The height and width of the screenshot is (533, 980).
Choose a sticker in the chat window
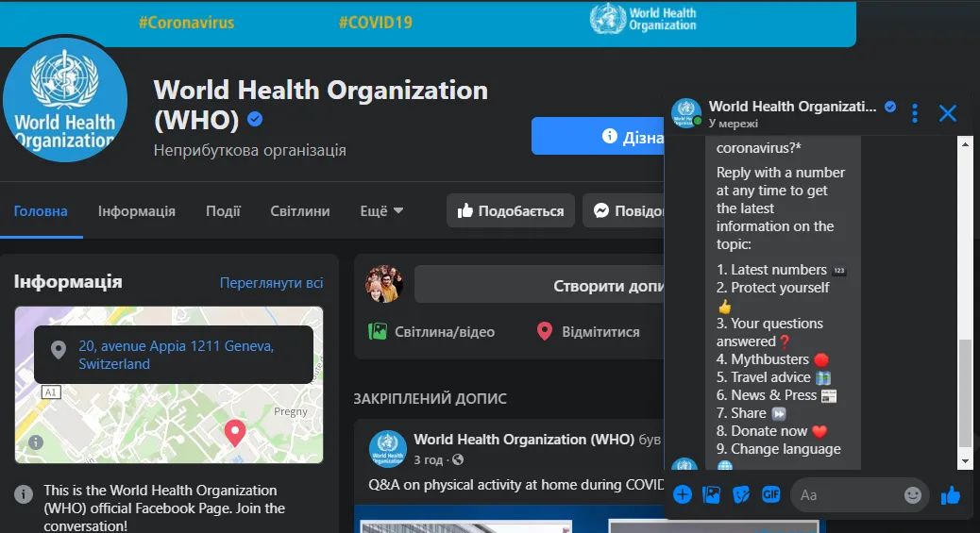pyautogui.click(x=741, y=494)
